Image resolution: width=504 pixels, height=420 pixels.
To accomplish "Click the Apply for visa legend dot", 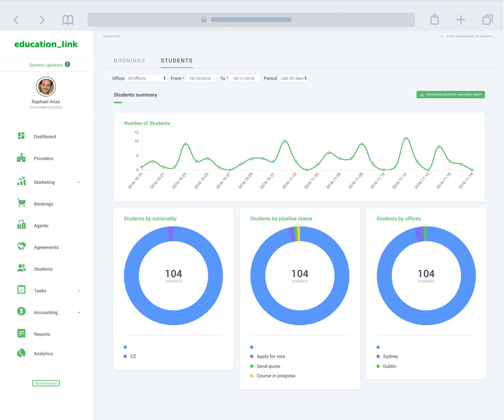I will (252, 356).
